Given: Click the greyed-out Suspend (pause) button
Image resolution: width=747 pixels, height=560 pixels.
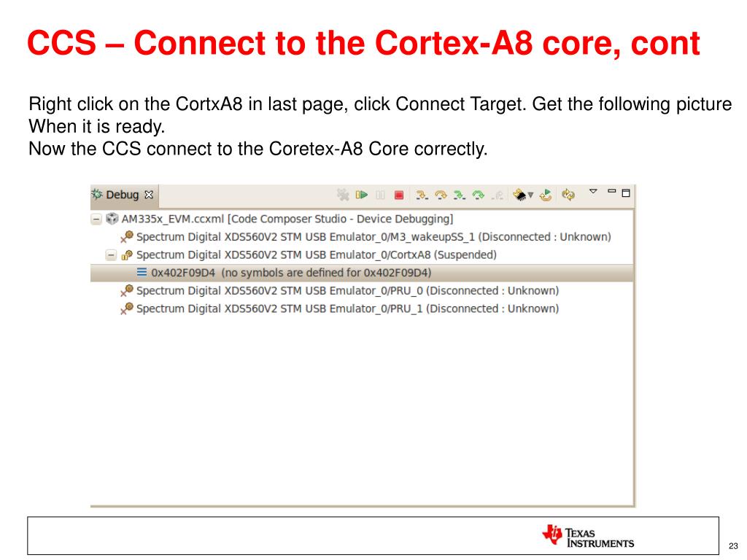Looking at the screenshot, I should tap(380, 195).
